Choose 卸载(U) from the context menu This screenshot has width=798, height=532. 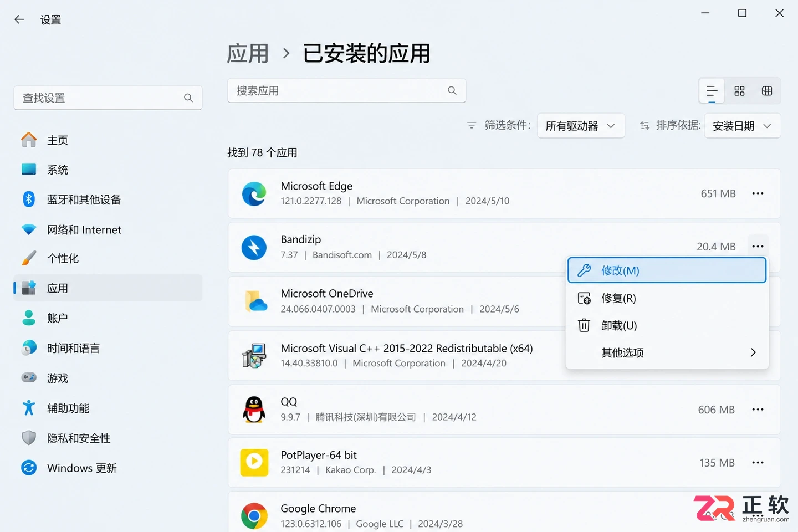point(667,325)
